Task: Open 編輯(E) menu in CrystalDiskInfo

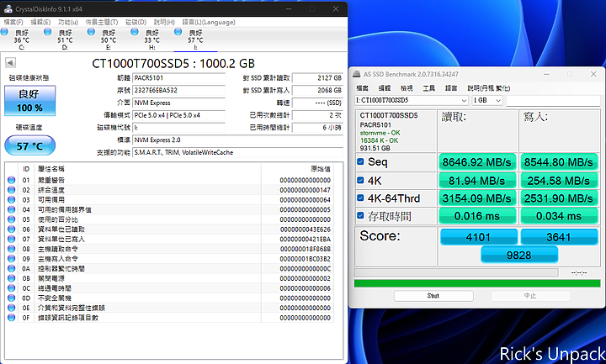Action: point(40,22)
